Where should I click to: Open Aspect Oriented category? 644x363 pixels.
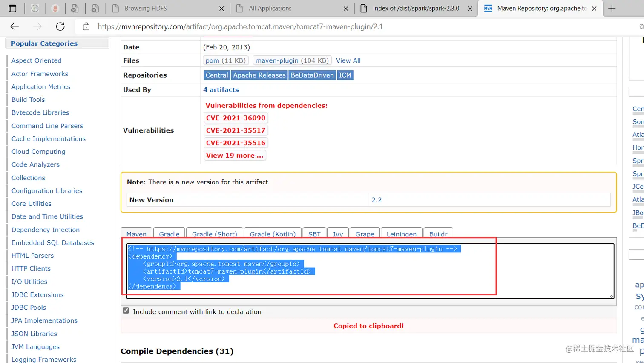(x=36, y=60)
